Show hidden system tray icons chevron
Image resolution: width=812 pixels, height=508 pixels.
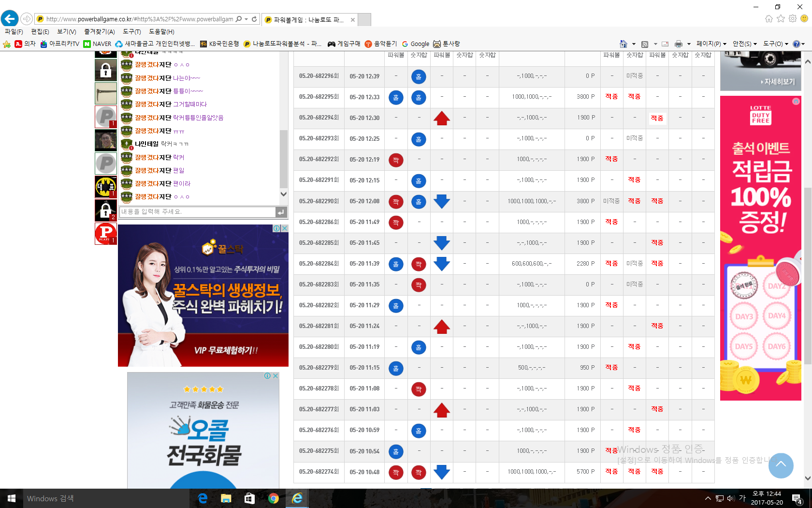coord(708,498)
